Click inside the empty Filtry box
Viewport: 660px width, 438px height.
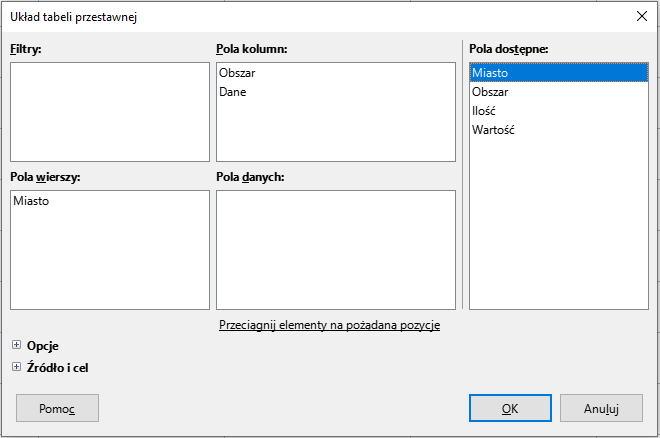pos(110,111)
